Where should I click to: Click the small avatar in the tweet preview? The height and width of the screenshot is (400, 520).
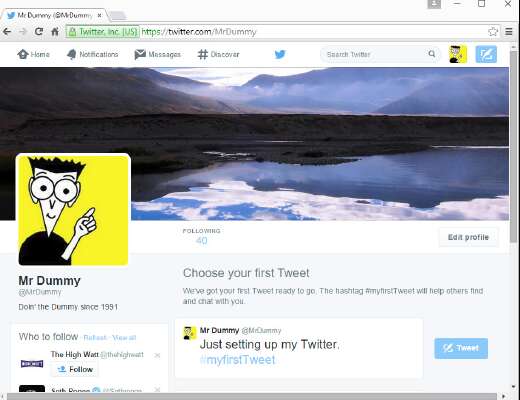190,333
